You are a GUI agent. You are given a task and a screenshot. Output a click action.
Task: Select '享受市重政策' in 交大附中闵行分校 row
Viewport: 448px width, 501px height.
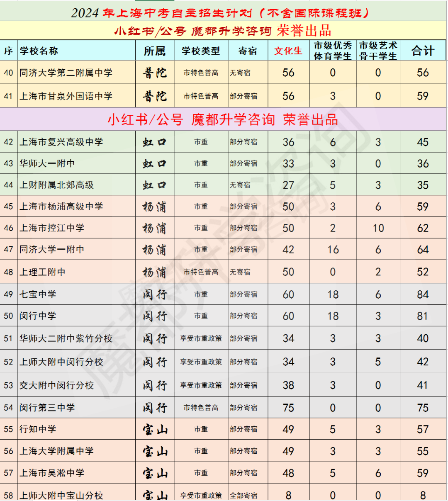pos(201,385)
